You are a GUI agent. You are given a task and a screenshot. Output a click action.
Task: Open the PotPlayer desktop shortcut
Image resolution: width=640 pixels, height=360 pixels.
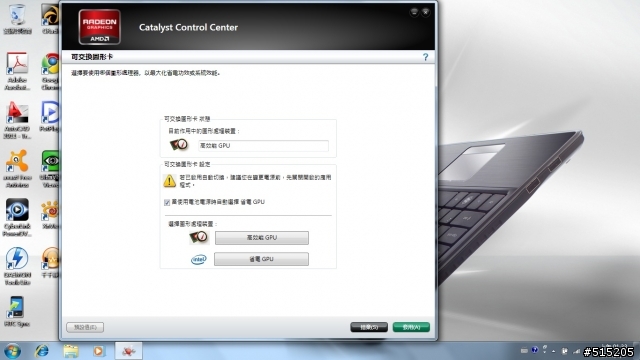click(x=50, y=116)
